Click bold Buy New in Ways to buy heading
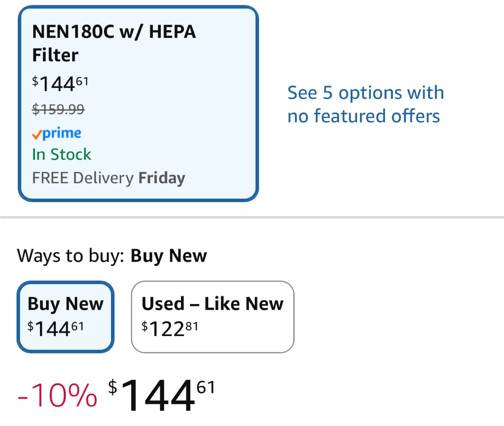Screen dimensions: 504x426 (x=169, y=256)
